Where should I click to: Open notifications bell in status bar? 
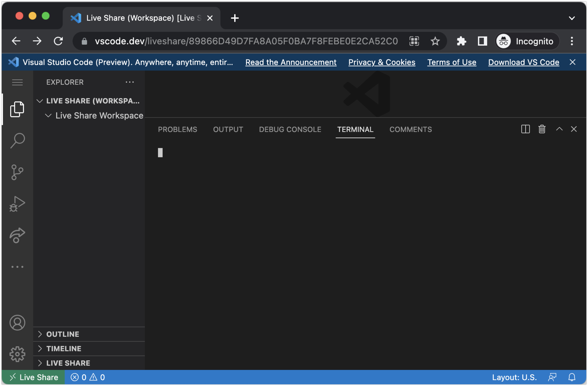coord(572,377)
